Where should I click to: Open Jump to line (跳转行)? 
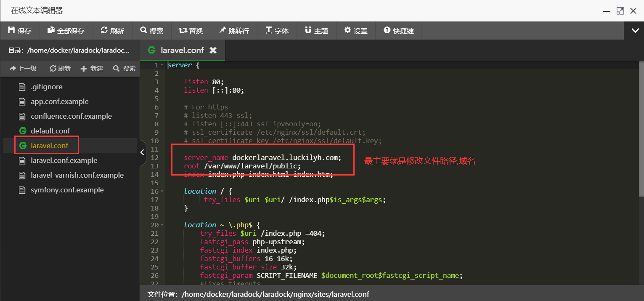coord(234,31)
